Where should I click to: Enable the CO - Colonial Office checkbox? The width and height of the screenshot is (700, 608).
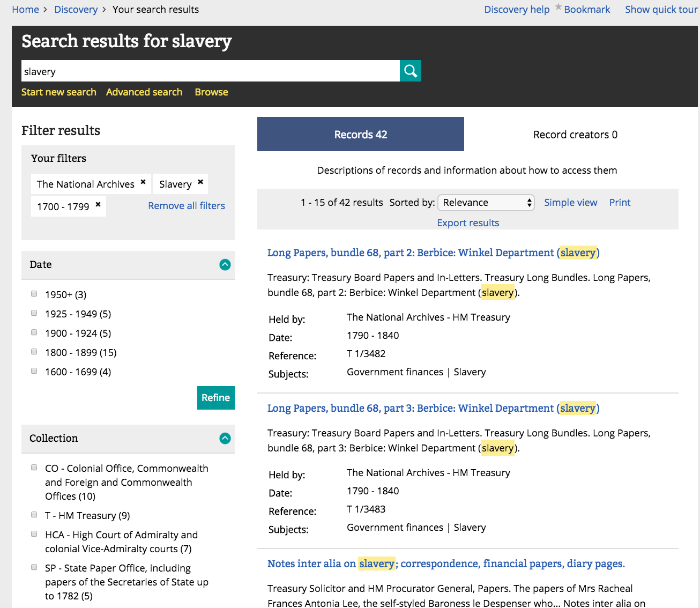pos(34,468)
